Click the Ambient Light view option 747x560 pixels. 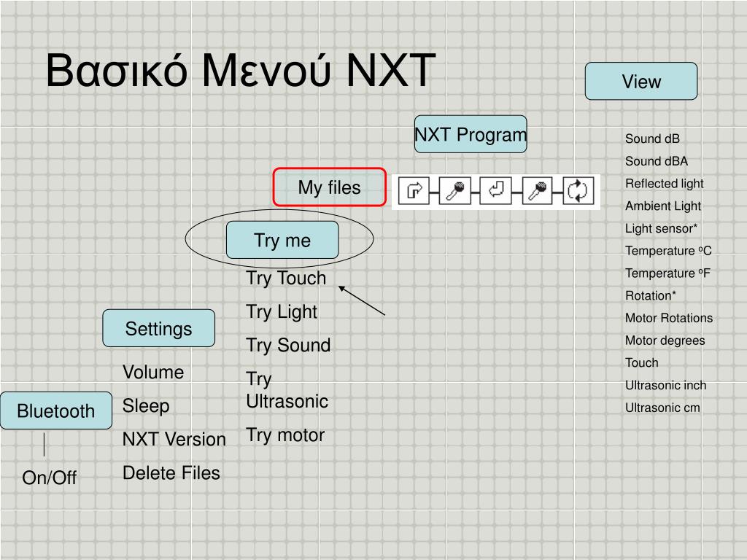point(662,206)
